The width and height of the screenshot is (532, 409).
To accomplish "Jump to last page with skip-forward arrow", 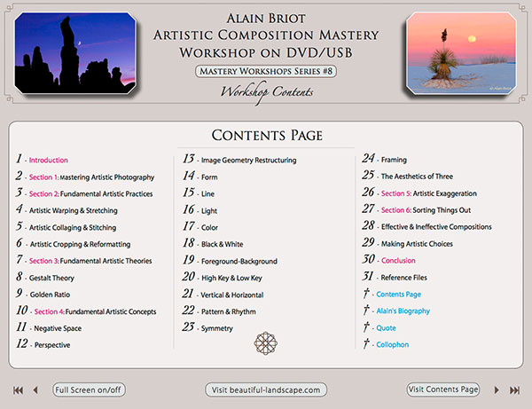I will 514,389.
